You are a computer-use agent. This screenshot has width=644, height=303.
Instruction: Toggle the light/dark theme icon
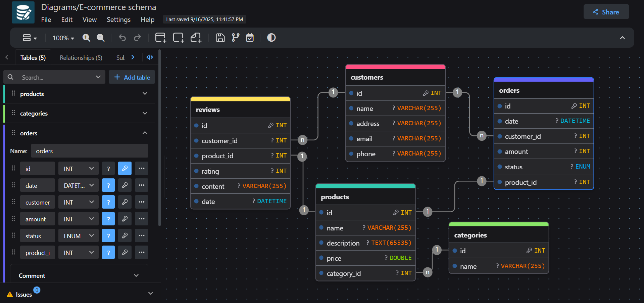pyautogui.click(x=271, y=38)
